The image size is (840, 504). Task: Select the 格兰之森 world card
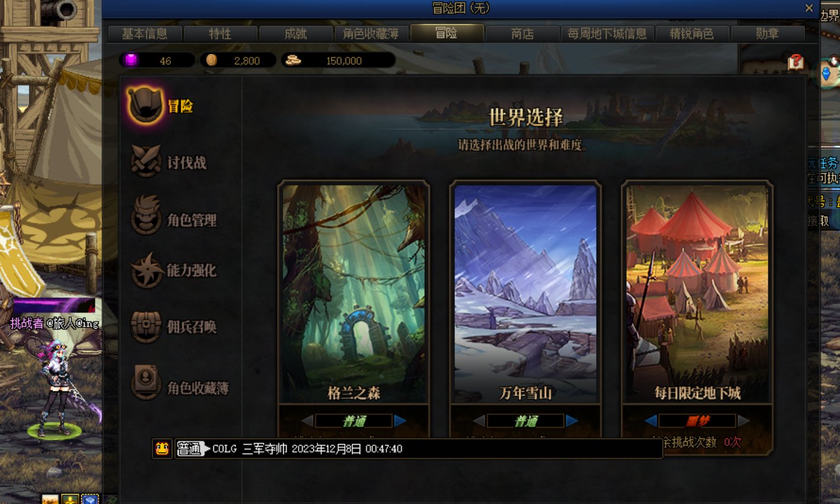(354, 294)
